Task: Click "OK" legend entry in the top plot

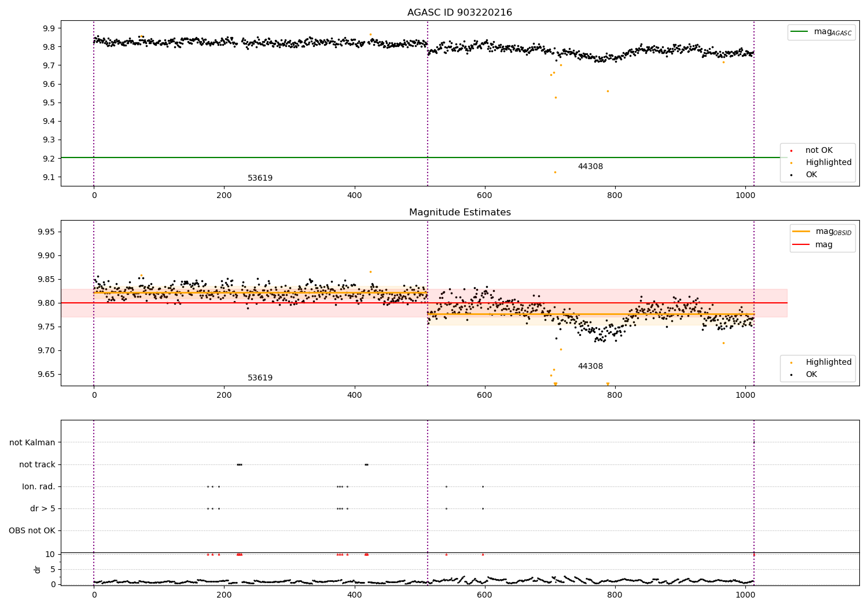Action: [x=810, y=175]
